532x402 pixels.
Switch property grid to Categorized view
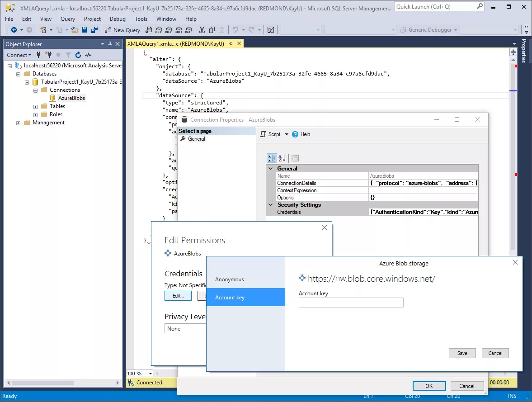(272, 158)
